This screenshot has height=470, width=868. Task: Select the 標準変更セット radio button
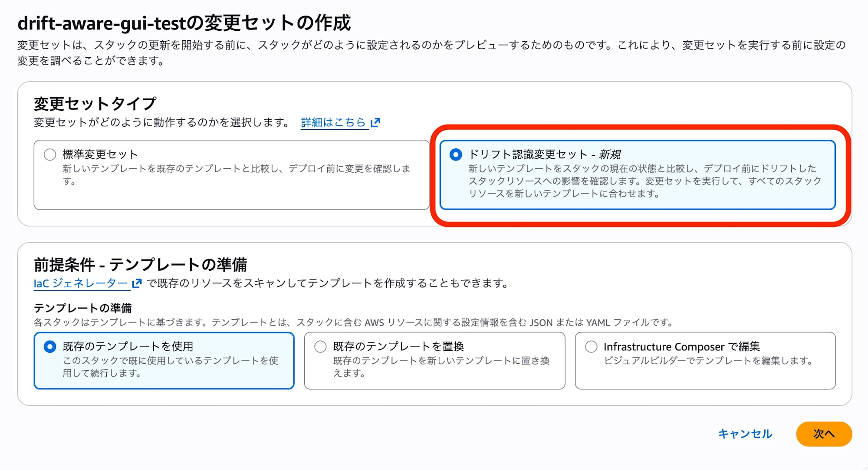(x=50, y=154)
